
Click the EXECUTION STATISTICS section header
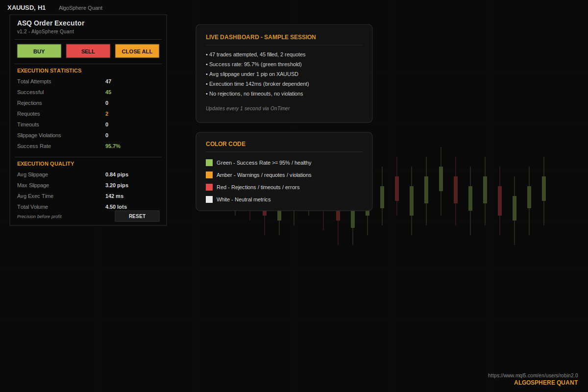49,71
